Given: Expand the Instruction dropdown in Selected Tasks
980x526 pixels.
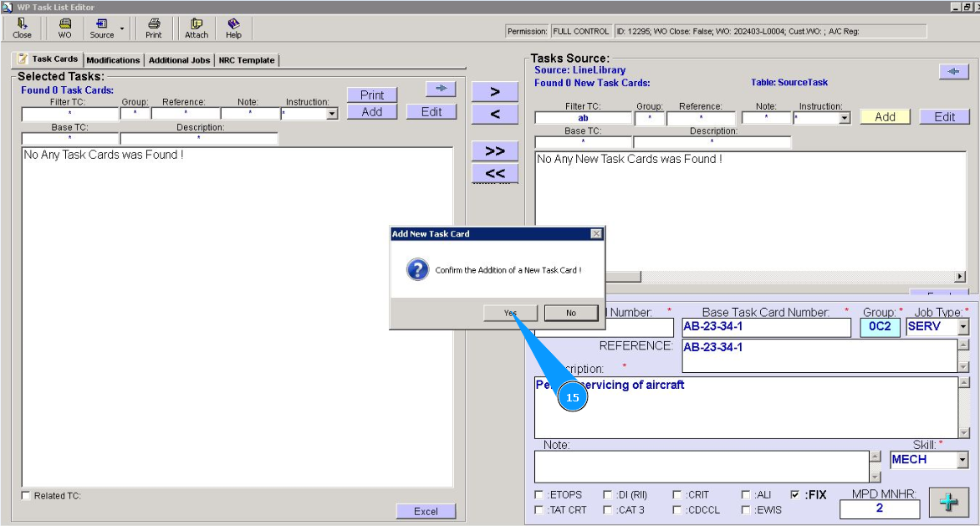Looking at the screenshot, I should pos(332,114).
